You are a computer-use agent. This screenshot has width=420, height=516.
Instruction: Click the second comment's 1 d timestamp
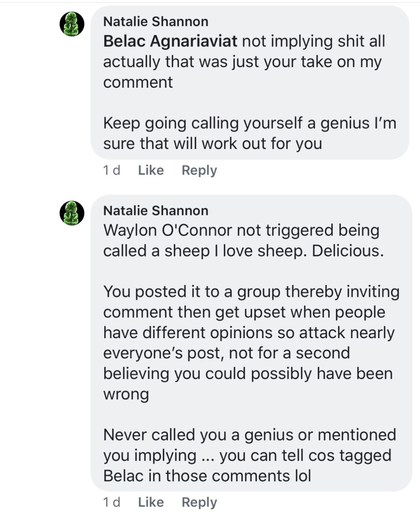coord(111,502)
